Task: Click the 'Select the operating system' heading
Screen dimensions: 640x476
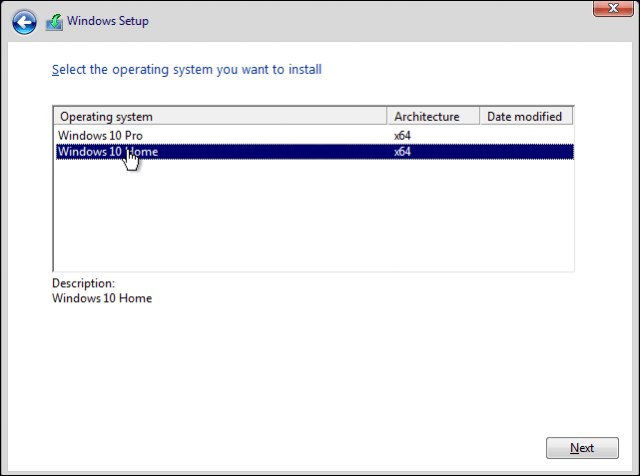Action: pyautogui.click(x=186, y=70)
